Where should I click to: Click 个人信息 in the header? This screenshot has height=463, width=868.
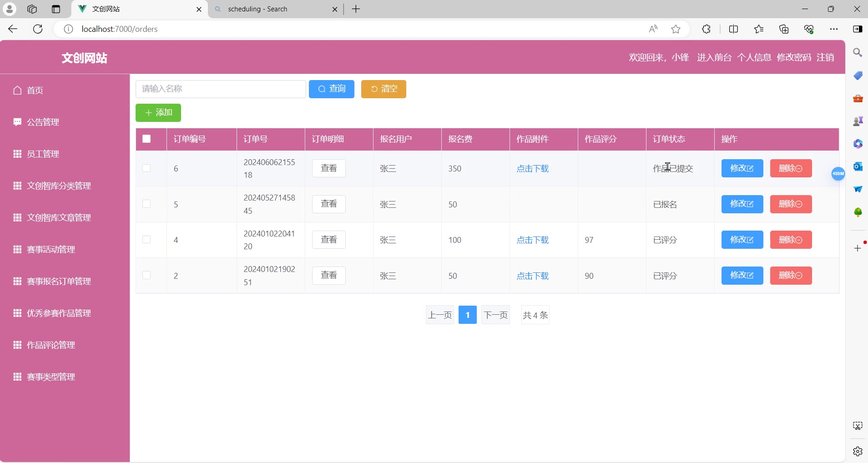[754, 57]
